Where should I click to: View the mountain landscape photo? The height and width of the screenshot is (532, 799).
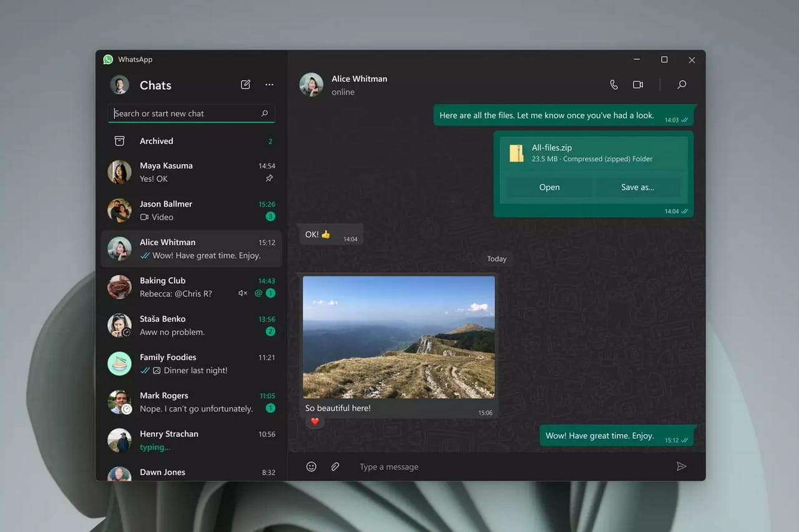point(398,337)
